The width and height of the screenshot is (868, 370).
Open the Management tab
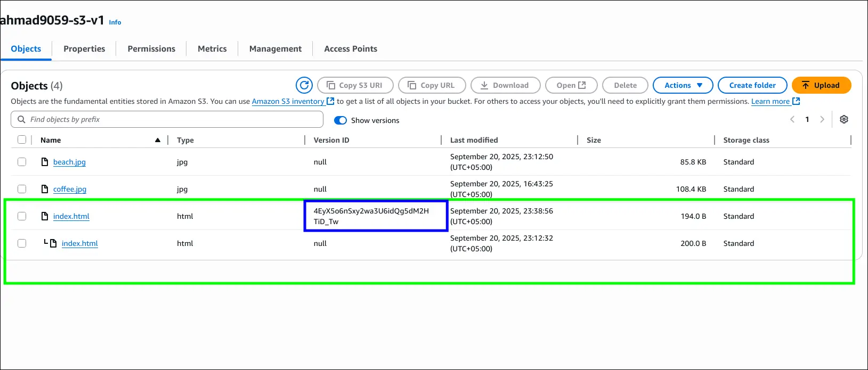[x=275, y=49]
